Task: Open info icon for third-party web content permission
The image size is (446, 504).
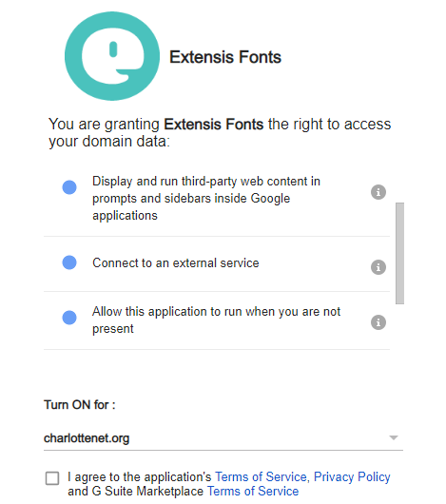Action: [378, 192]
